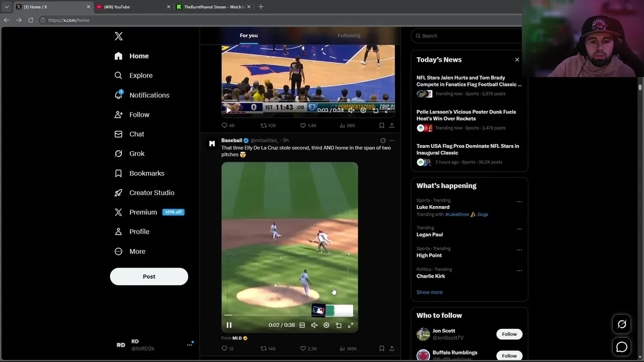Follow Jon Scott
This screenshot has height=362, width=644.
click(x=509, y=334)
